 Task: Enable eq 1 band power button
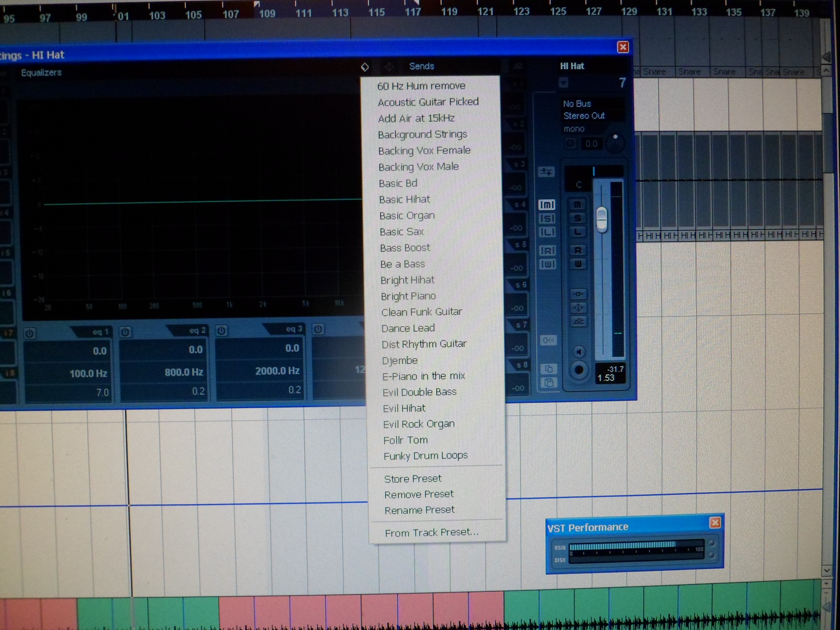click(x=29, y=333)
